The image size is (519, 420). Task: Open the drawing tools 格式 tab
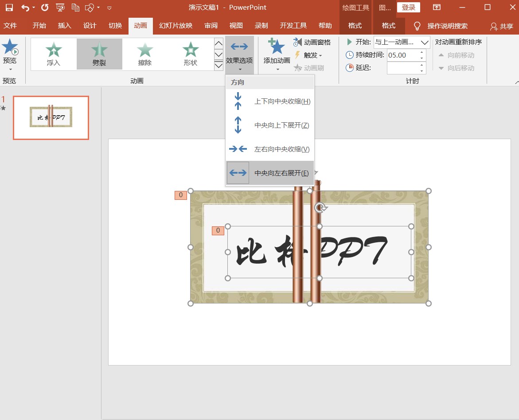coord(355,26)
